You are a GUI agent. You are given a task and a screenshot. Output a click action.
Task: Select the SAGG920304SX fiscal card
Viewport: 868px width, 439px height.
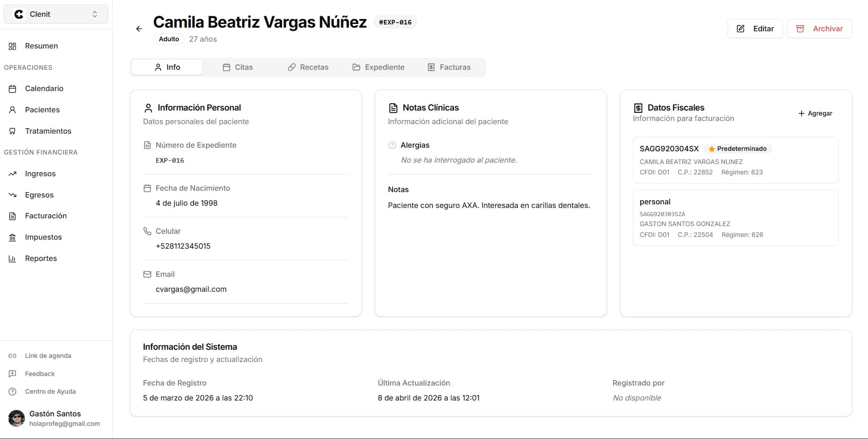click(735, 160)
